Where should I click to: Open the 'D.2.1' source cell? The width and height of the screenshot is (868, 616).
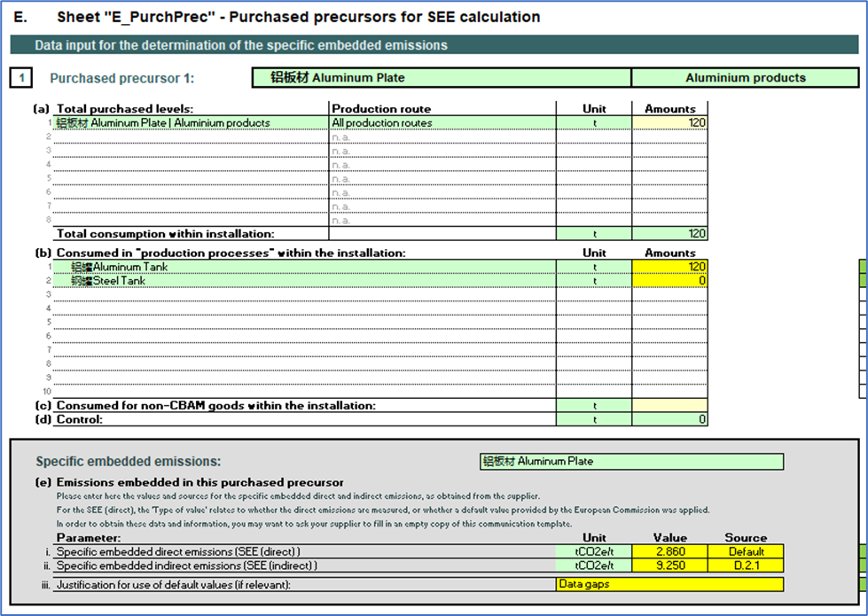pyautogui.click(x=746, y=565)
